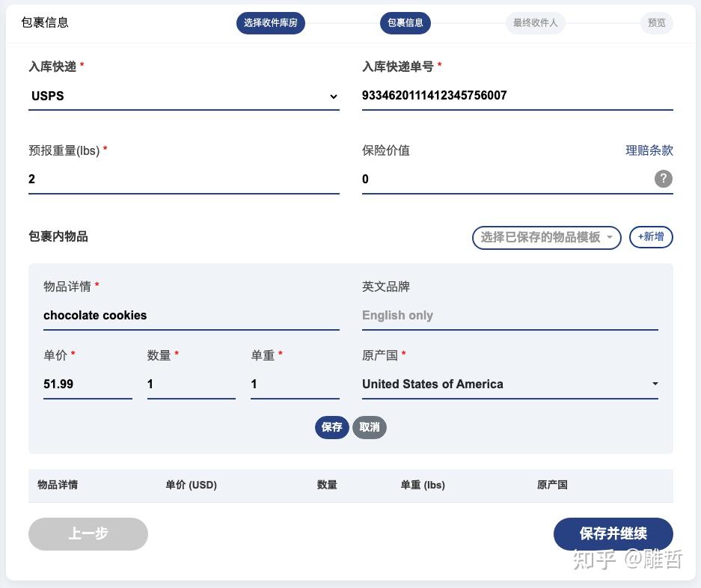The width and height of the screenshot is (701, 588).
Task: Click the 理赔条款 claims terms link
Action: click(x=649, y=150)
